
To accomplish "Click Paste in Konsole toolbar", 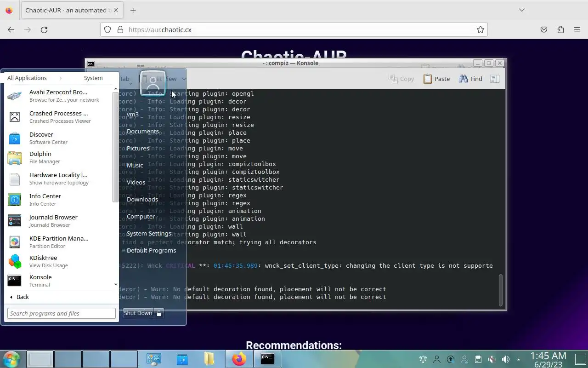I will click(436, 79).
